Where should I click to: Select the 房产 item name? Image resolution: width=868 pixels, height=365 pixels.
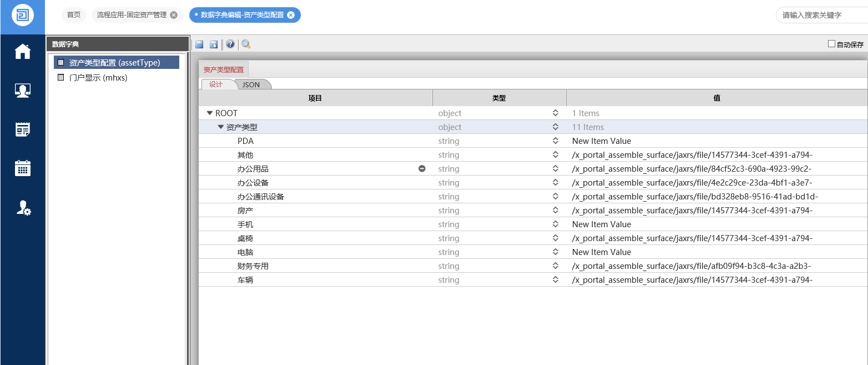245,210
